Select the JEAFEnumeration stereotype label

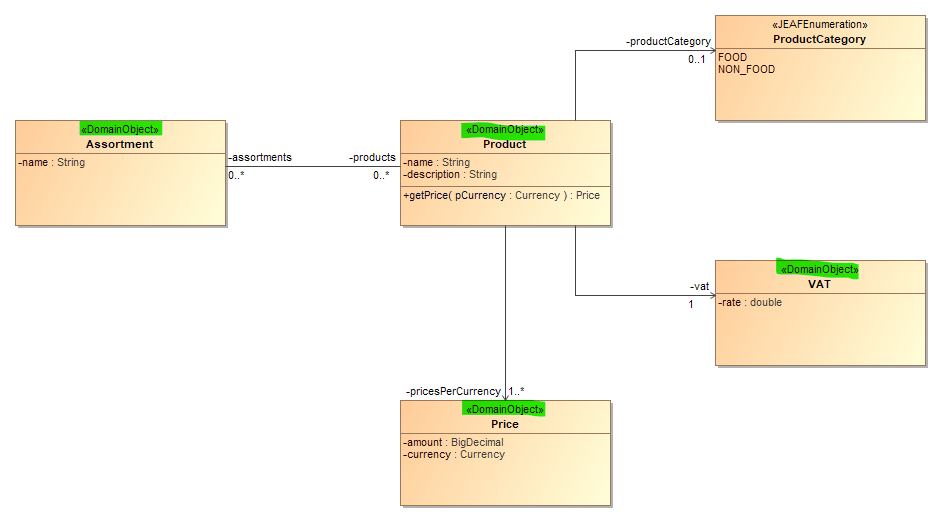[820, 25]
